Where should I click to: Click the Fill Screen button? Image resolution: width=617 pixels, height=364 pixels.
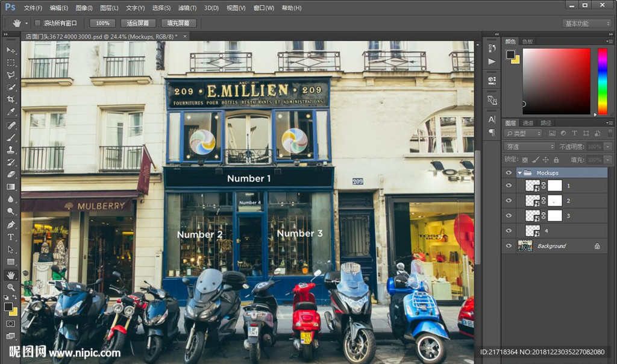(x=178, y=24)
